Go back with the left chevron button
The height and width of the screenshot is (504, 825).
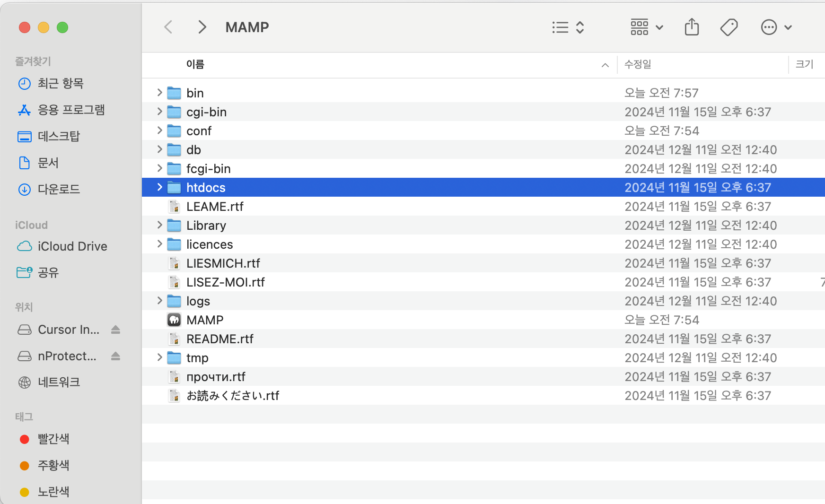[x=168, y=27]
